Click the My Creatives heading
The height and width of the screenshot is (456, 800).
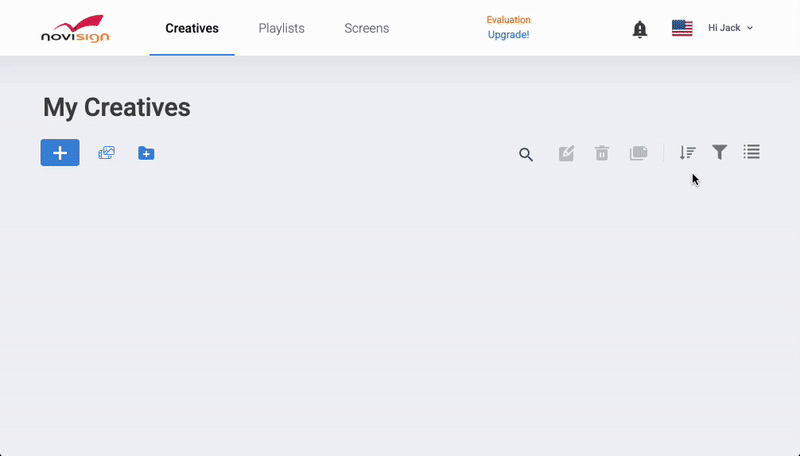coord(117,107)
